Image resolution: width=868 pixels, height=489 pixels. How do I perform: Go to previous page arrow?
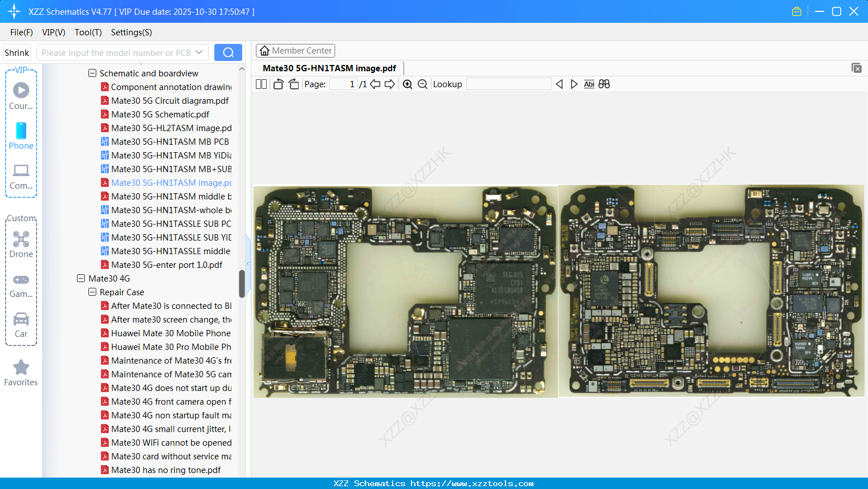point(375,84)
